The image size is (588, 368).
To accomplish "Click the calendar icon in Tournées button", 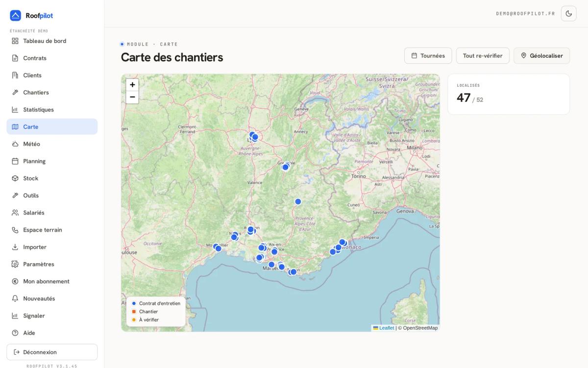I will tap(414, 55).
